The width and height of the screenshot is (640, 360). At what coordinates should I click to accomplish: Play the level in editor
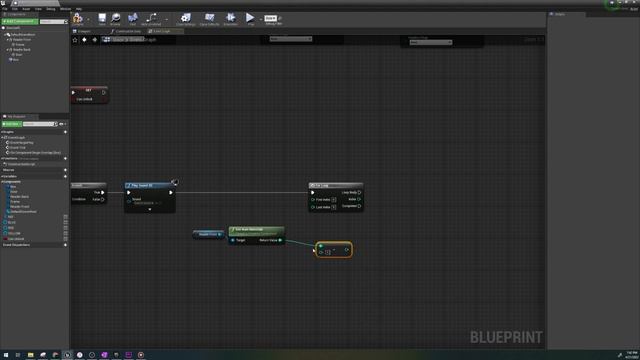pyautogui.click(x=250, y=19)
